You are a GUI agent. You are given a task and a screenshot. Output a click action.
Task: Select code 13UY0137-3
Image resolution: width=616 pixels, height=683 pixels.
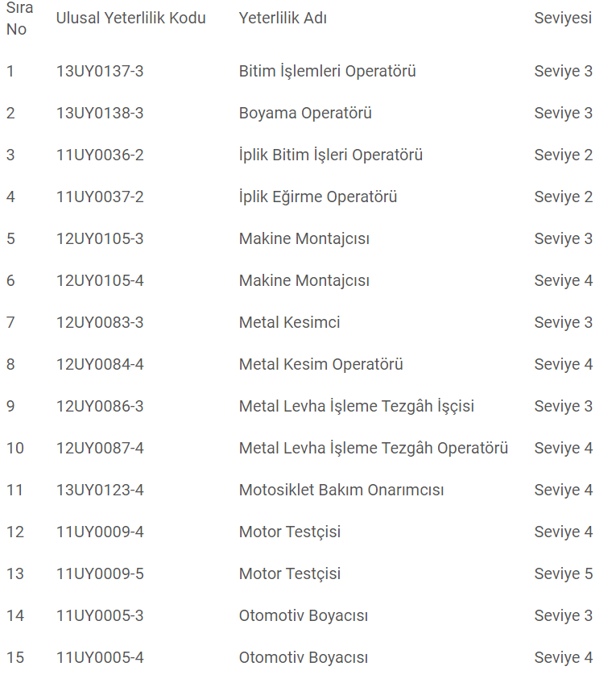tap(100, 71)
